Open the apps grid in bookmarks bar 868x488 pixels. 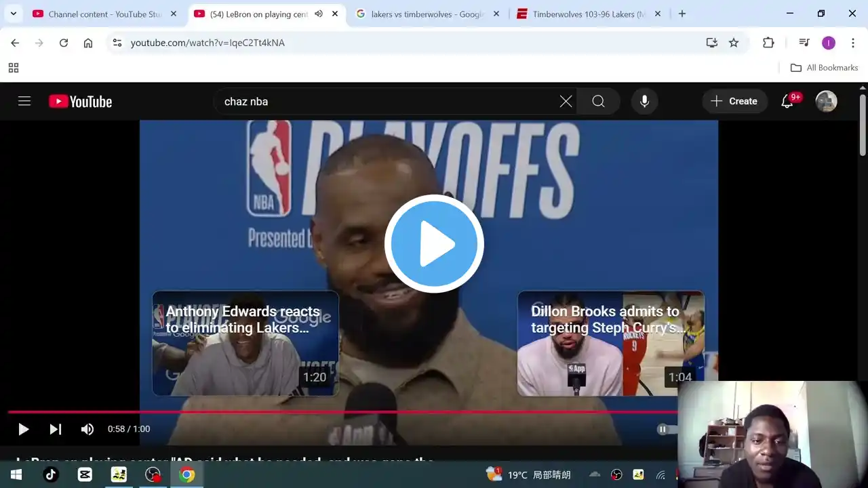[14, 68]
